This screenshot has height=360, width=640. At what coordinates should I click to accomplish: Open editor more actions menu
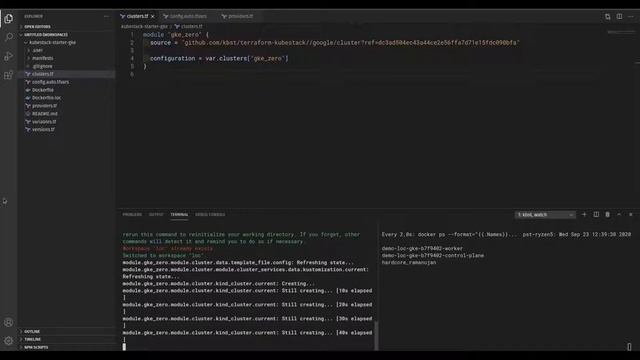point(631,16)
